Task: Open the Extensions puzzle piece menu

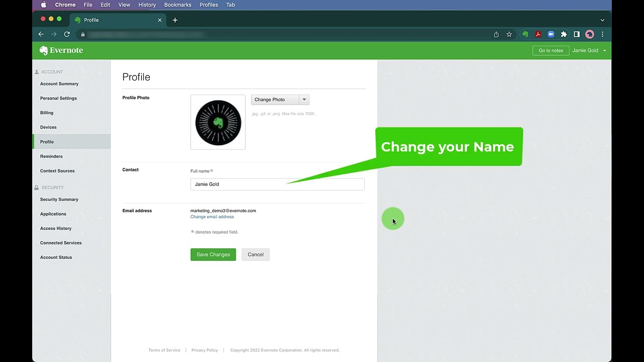Action: pos(563,34)
